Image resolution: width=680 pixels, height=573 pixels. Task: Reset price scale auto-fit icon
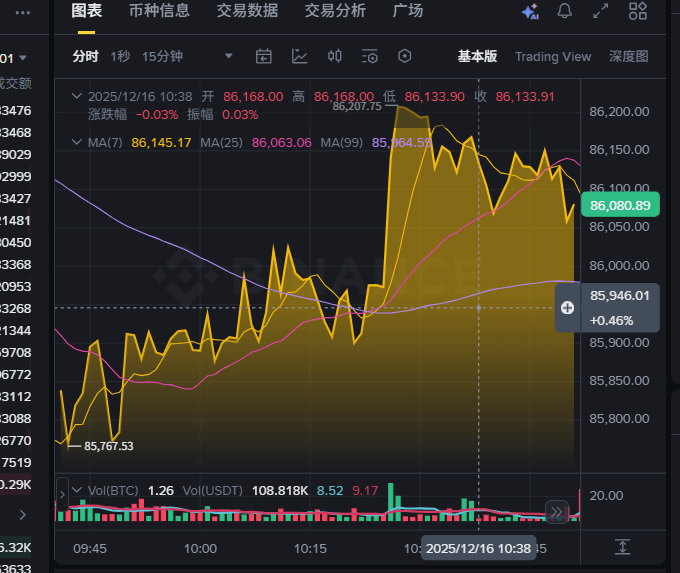(622, 547)
